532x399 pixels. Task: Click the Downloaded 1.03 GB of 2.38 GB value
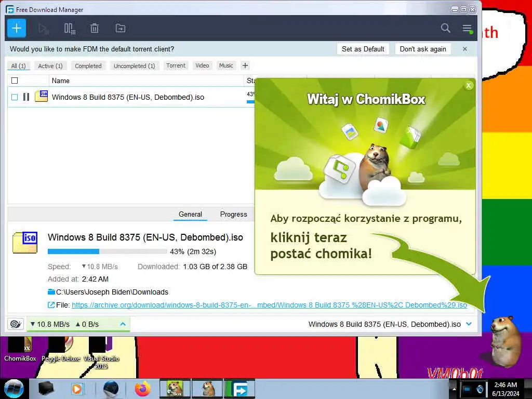coord(215,267)
